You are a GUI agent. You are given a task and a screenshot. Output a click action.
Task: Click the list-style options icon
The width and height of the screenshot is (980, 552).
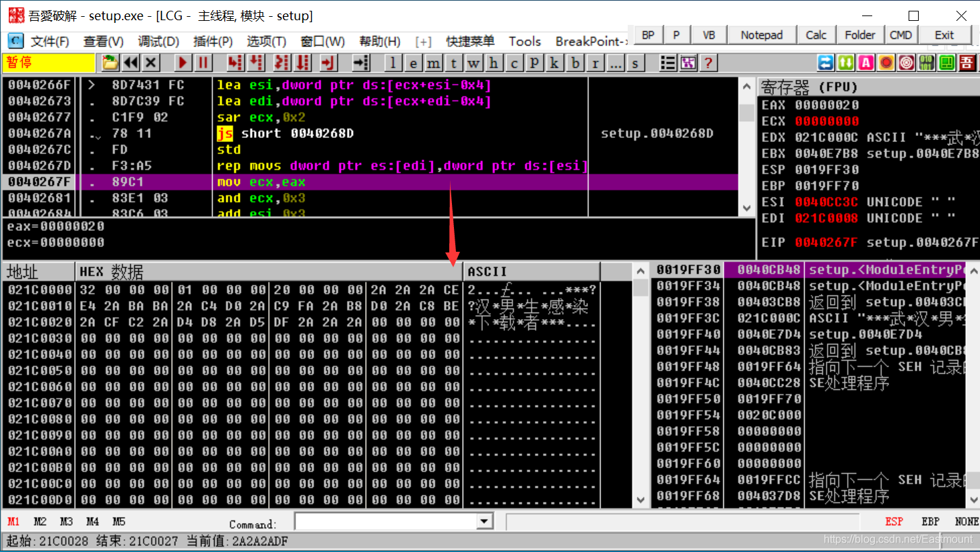click(x=667, y=63)
